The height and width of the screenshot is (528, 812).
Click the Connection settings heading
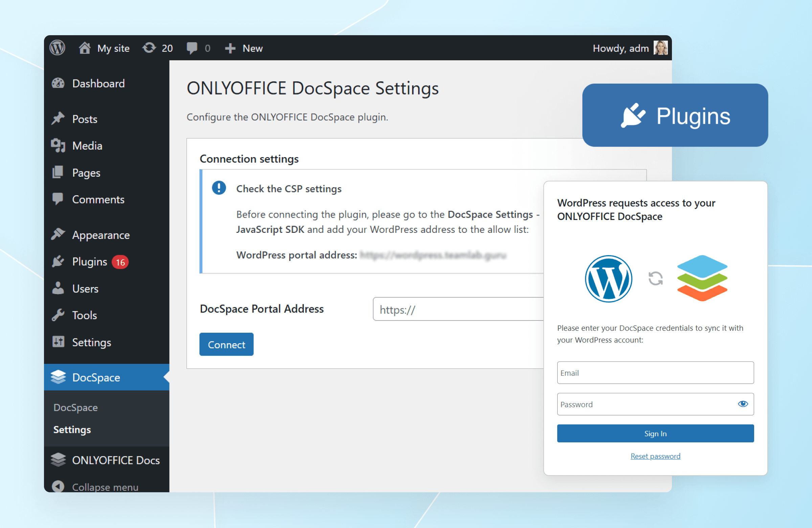click(x=249, y=159)
